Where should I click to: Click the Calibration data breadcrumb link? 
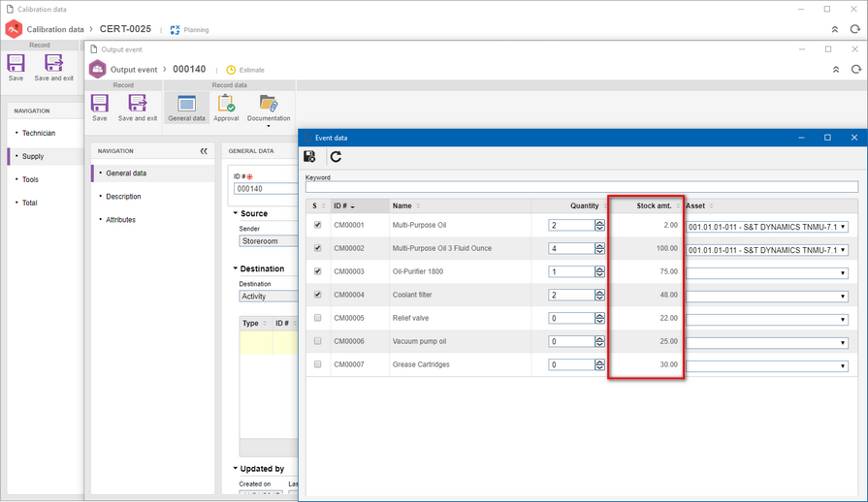(x=55, y=29)
